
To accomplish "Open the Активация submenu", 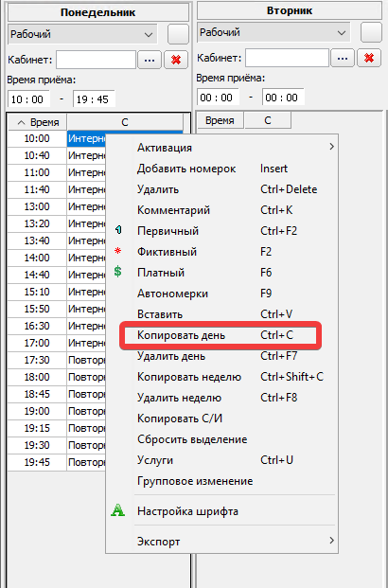I will pyautogui.click(x=222, y=148).
